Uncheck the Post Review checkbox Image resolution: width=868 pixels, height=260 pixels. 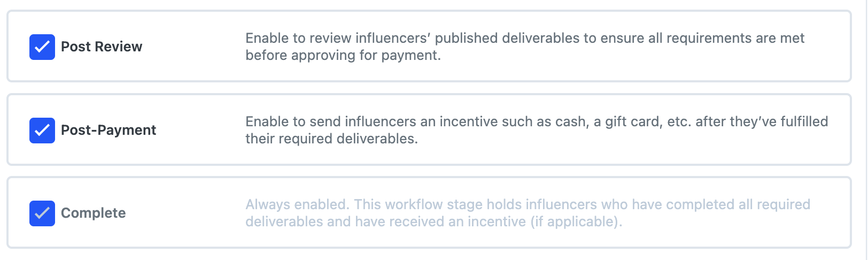pos(42,47)
